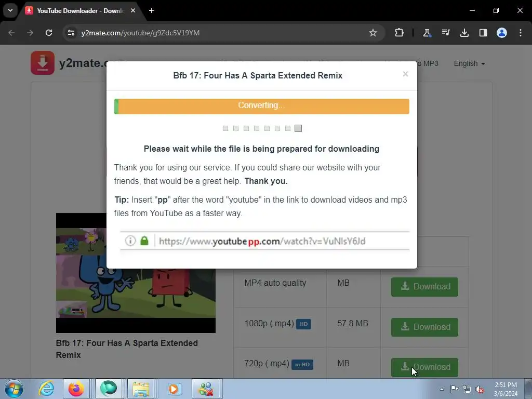Click the example youtubepp.com URL image

[x=264, y=241]
